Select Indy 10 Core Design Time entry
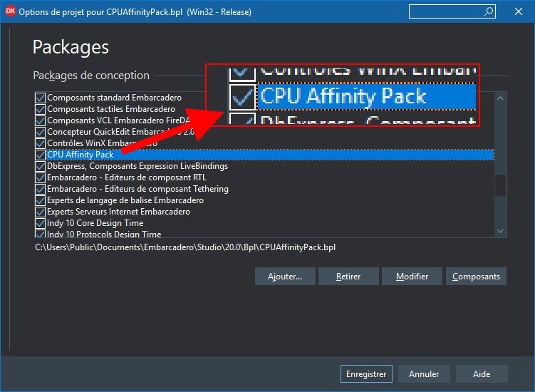The width and height of the screenshot is (535, 392). click(x=95, y=223)
